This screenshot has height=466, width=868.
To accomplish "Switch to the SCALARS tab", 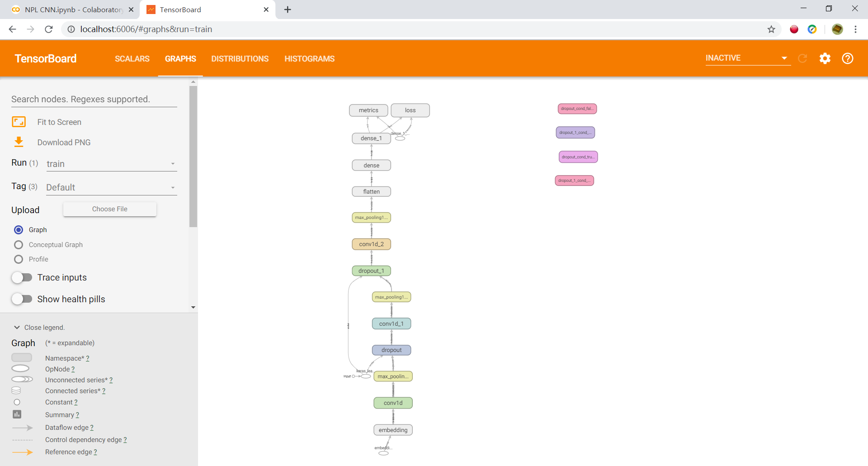I will [x=132, y=59].
